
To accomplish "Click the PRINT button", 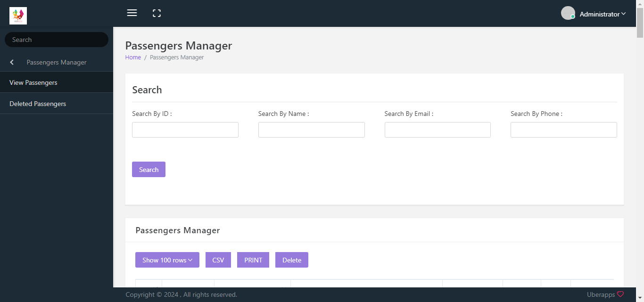I will tap(253, 260).
